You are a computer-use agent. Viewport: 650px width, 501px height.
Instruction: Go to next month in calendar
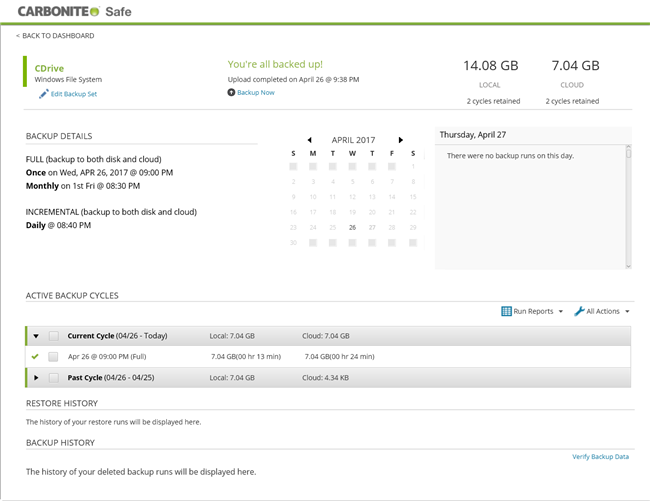click(400, 140)
